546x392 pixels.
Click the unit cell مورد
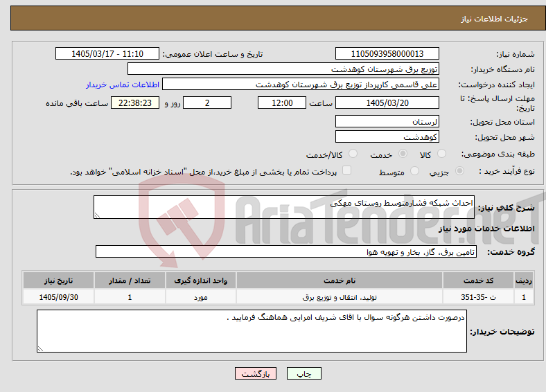[x=201, y=297]
